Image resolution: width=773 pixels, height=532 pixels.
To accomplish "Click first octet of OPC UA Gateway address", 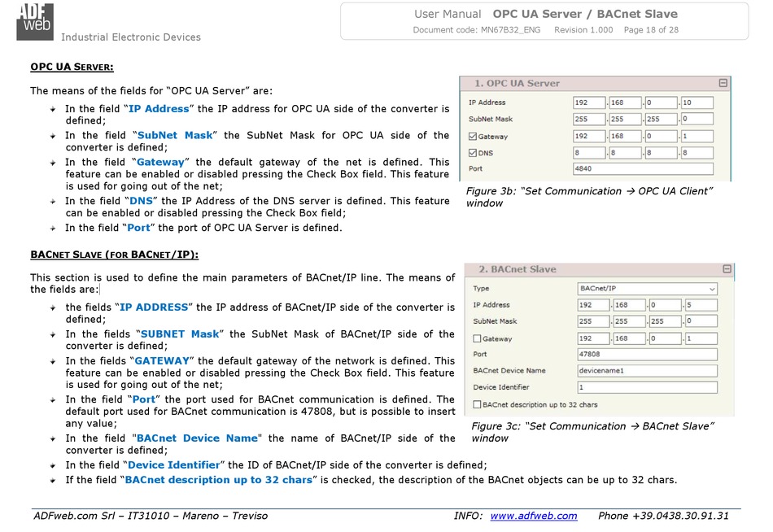I will coord(589,136).
